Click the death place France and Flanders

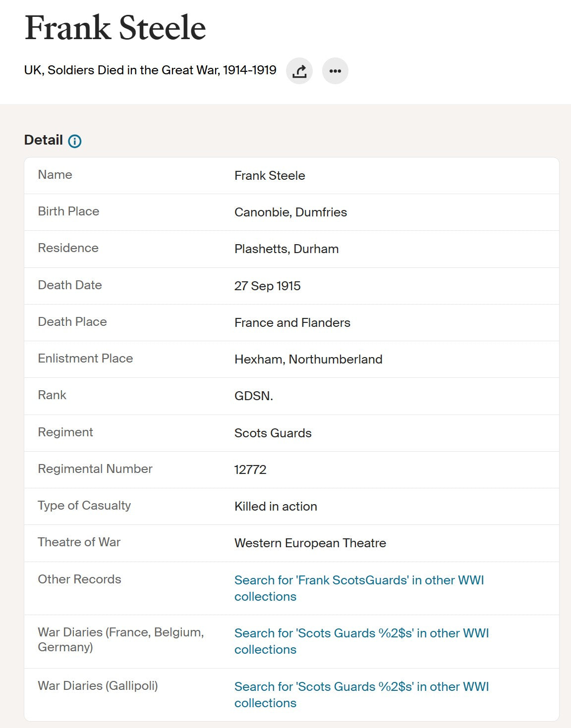pos(292,323)
